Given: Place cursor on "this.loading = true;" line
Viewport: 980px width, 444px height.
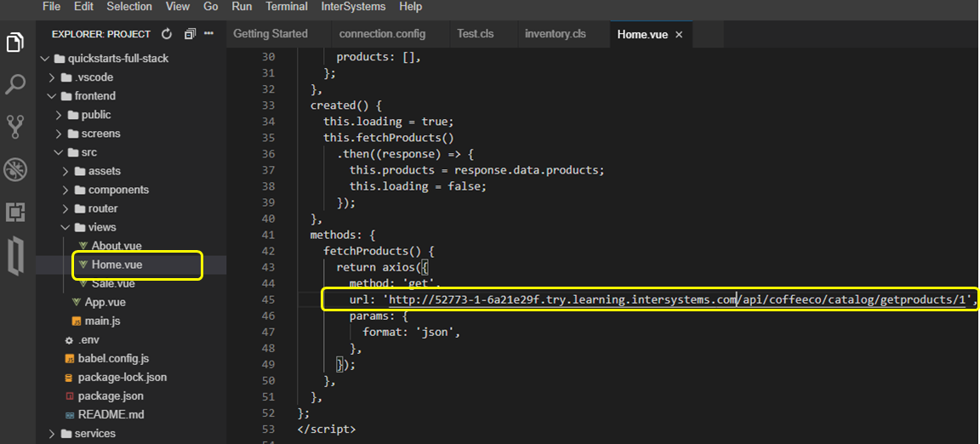Looking at the screenshot, I should [x=388, y=122].
